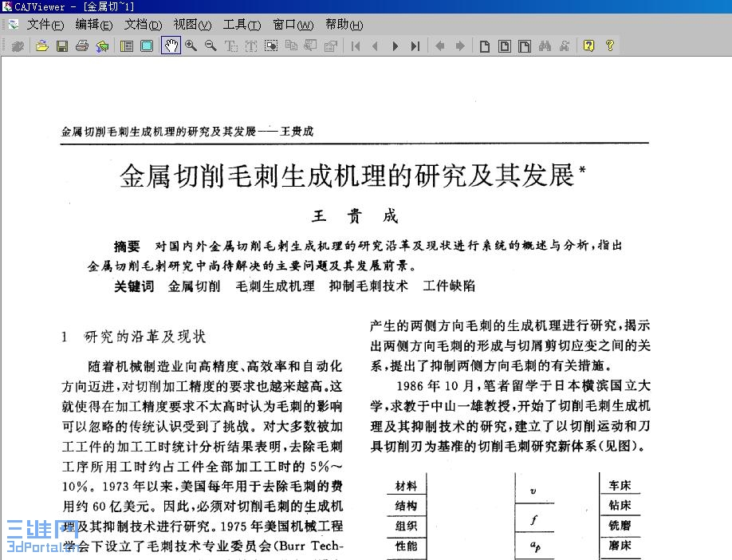Select the text selection tool
The image size is (732, 560).
(230, 45)
